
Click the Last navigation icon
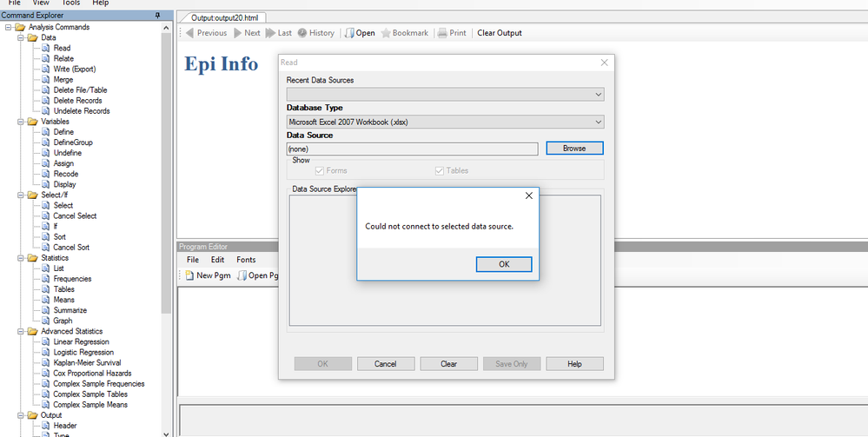point(270,33)
